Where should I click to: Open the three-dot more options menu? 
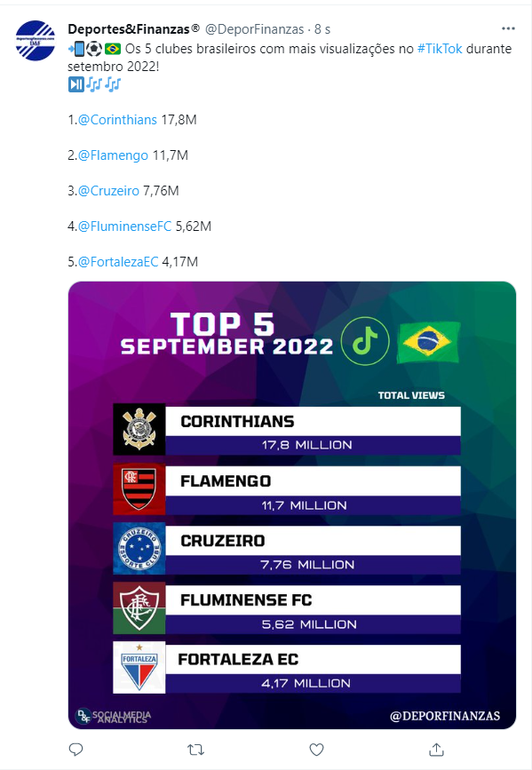tap(508, 29)
